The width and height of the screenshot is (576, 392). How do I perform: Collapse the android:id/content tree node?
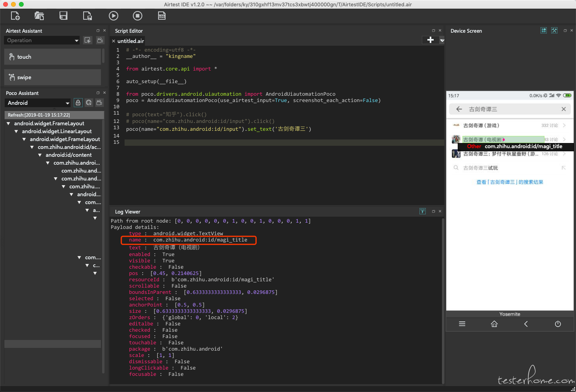click(40, 155)
